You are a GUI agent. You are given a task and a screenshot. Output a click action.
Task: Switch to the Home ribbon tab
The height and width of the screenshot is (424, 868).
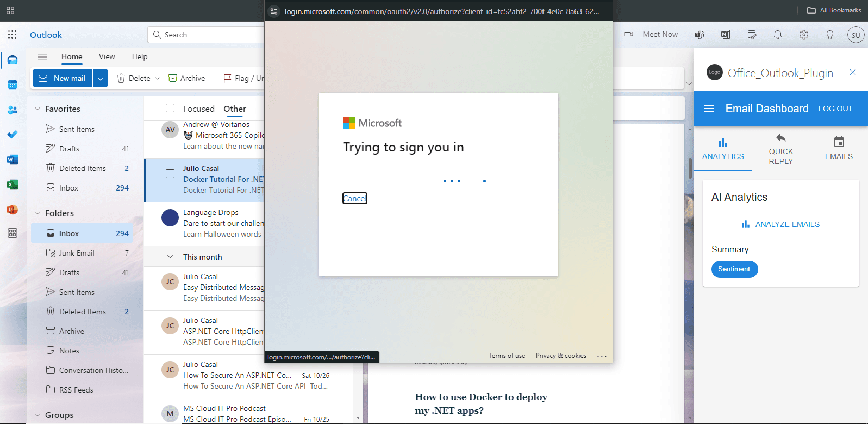[72, 56]
